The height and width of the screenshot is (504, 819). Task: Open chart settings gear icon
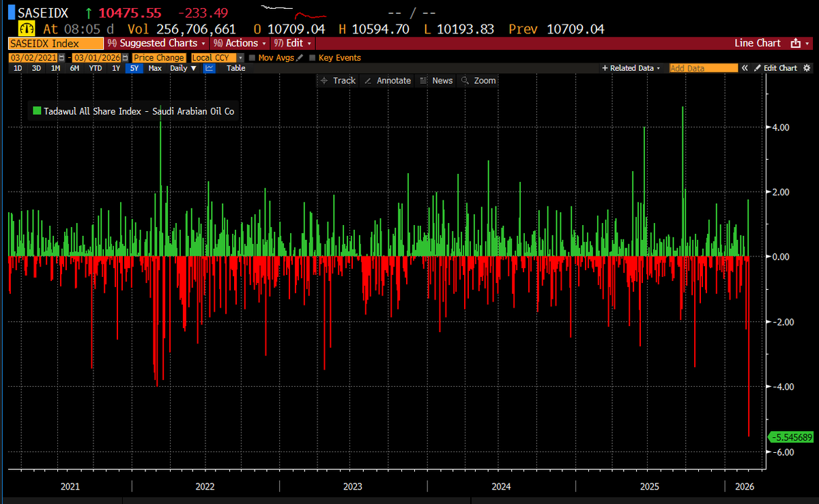click(807, 68)
